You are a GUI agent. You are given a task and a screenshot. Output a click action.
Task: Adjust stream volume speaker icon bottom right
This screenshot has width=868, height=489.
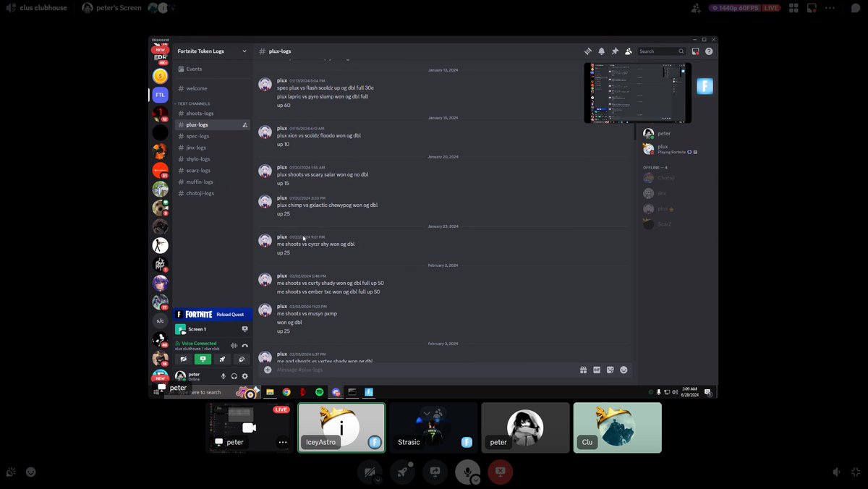[837, 472]
